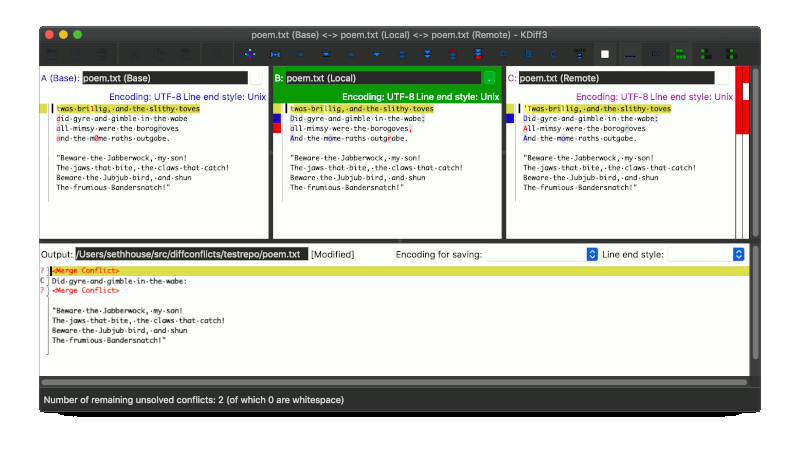Select lines from A in toolbar

coord(503,53)
